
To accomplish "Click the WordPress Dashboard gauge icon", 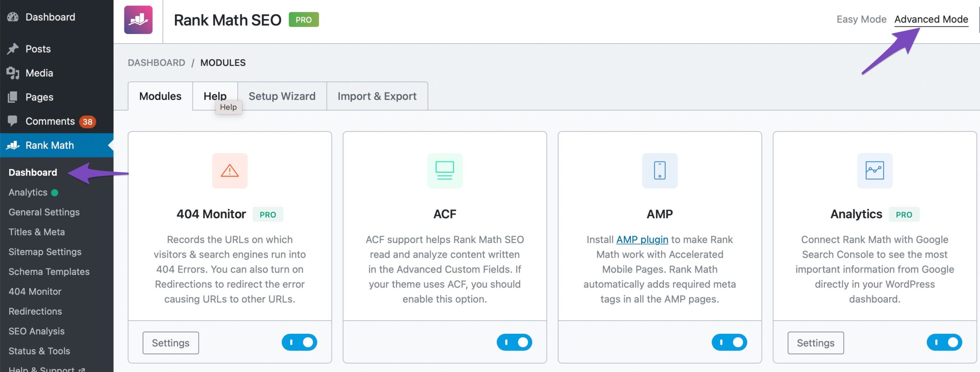I will click(x=13, y=17).
